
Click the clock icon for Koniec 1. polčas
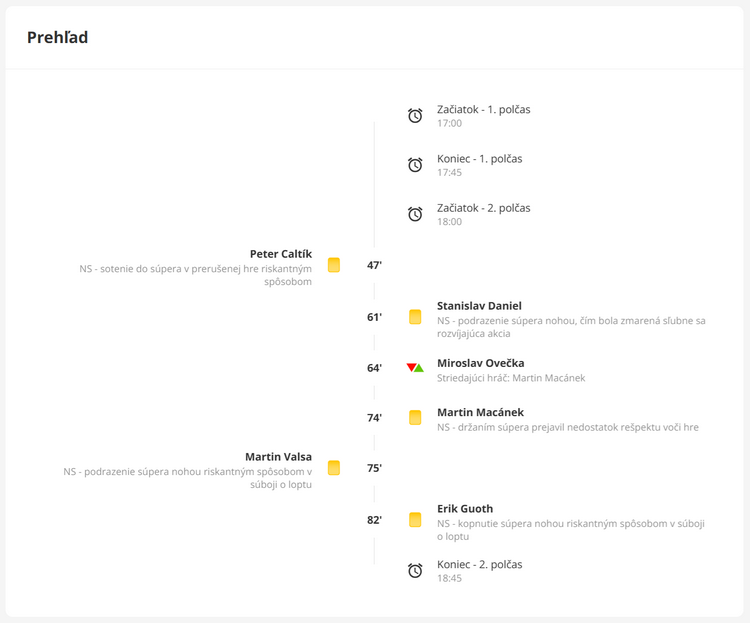pos(415,165)
